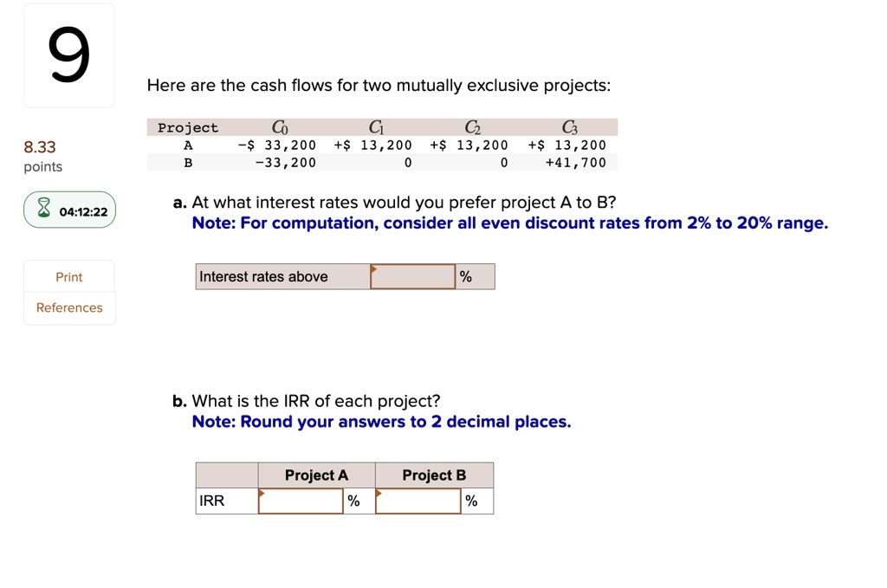Expand the Project B column header
This screenshot has height=588, width=887.
coord(433,475)
